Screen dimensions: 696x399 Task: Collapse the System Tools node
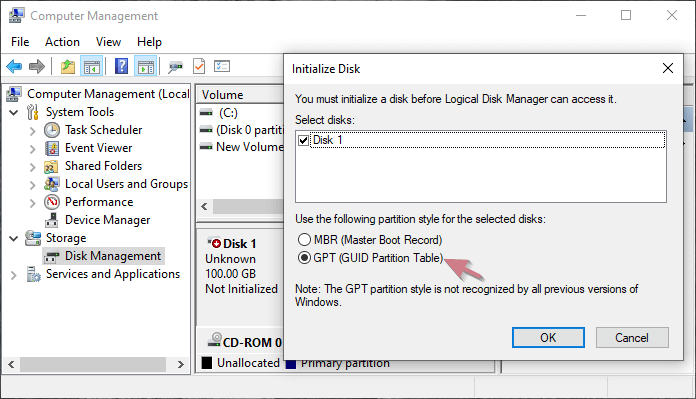(x=14, y=113)
